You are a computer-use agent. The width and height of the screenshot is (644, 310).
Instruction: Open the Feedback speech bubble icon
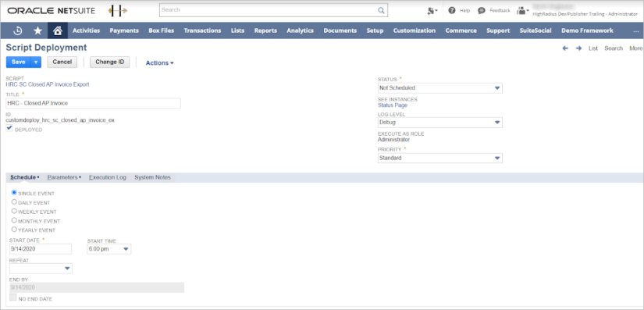[x=482, y=11]
